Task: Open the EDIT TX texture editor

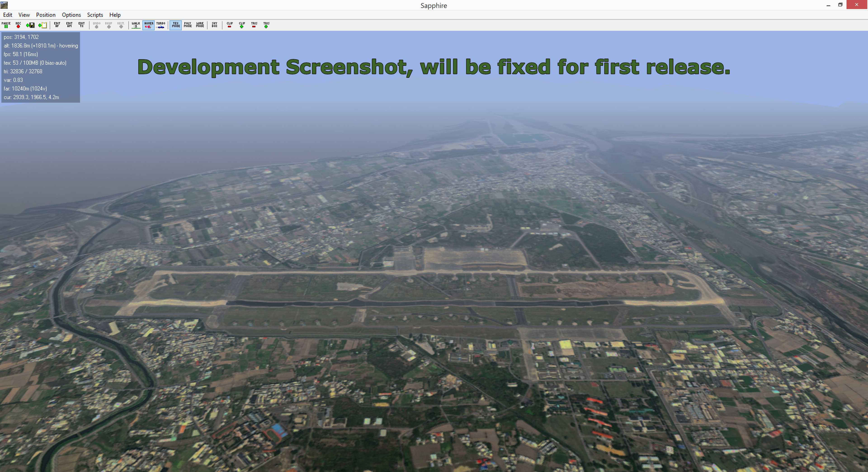Action: pos(81,25)
